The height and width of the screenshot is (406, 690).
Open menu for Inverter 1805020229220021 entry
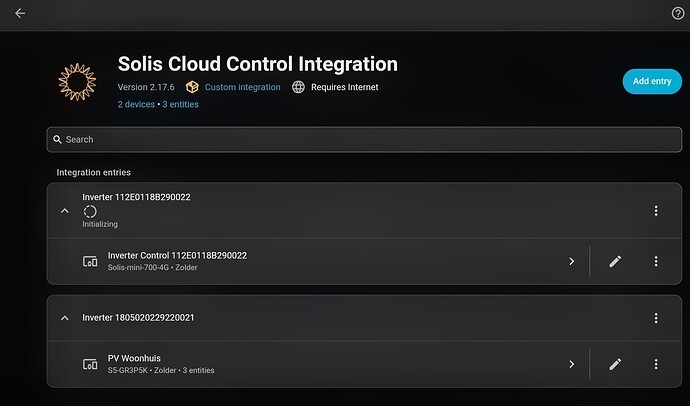656,318
